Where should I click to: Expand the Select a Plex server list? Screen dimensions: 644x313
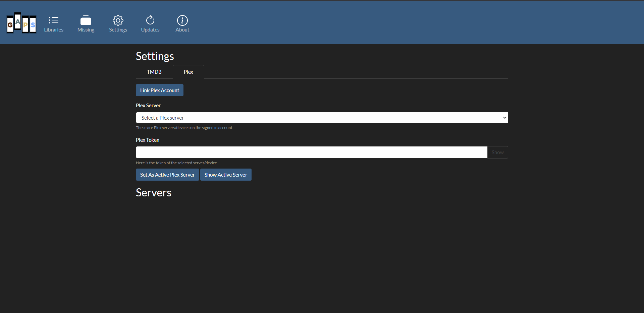click(322, 117)
